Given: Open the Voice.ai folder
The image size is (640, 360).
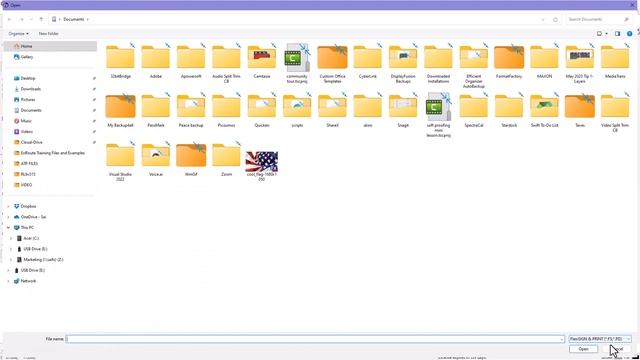Looking at the screenshot, I should coord(156,159).
